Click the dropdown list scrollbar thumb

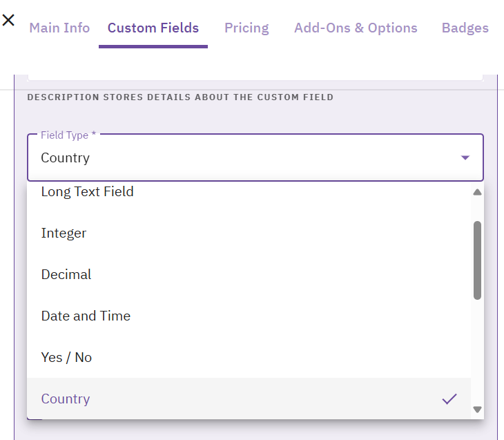pyautogui.click(x=477, y=260)
